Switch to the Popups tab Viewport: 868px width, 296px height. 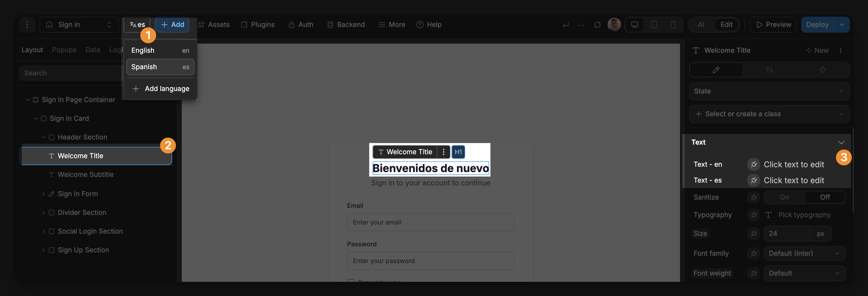(x=64, y=50)
